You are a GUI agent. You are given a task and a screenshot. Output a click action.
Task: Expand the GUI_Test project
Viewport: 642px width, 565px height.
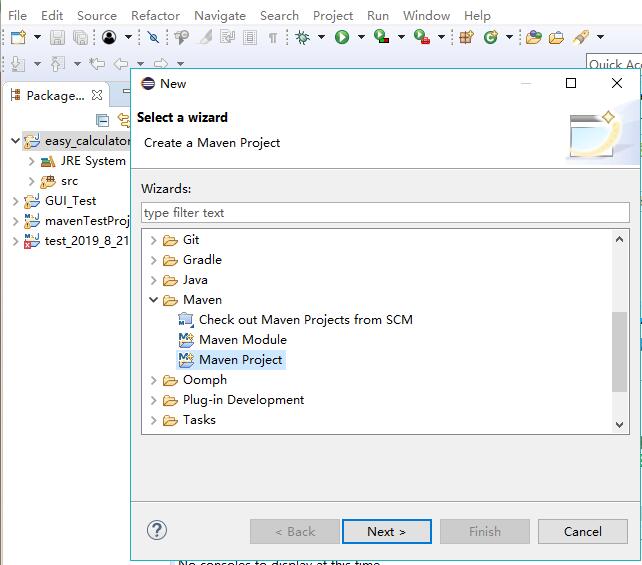click(15, 201)
